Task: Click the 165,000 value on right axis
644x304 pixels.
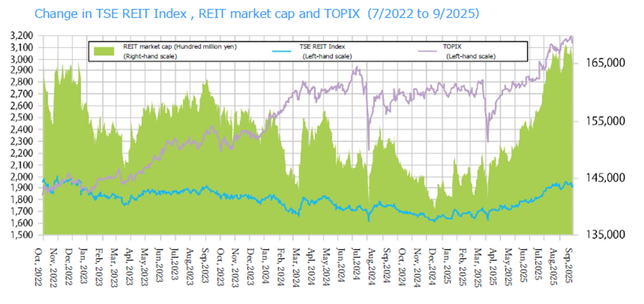Action: (x=604, y=63)
